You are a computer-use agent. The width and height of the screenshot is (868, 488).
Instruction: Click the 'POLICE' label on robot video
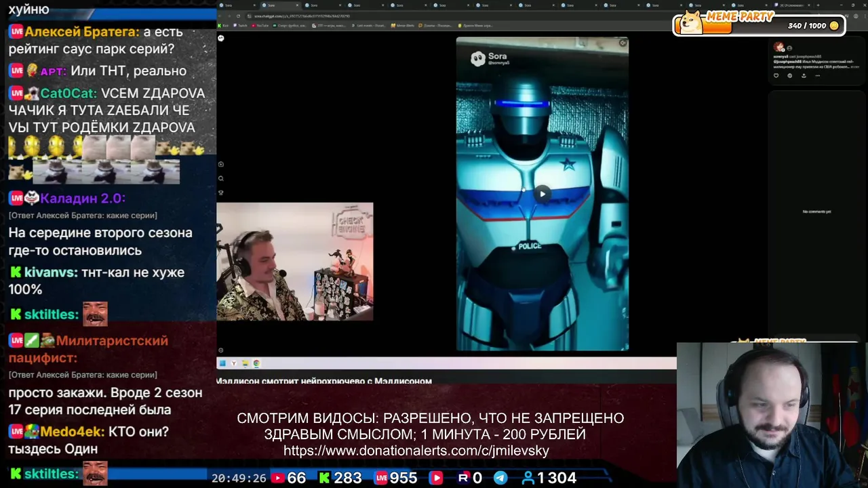[530, 246]
